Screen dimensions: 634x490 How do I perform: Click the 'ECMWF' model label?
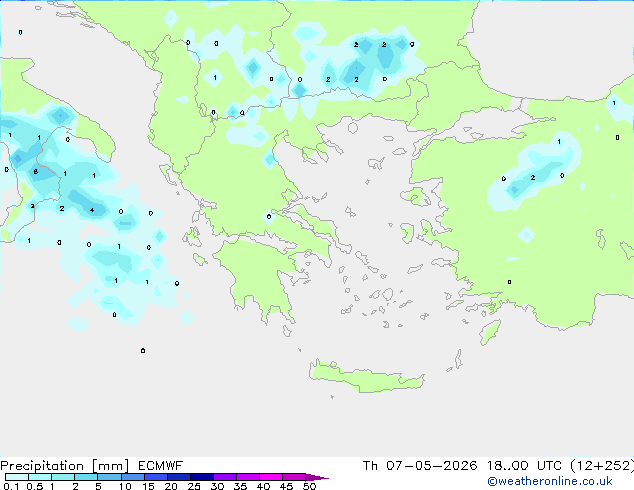click(x=161, y=466)
